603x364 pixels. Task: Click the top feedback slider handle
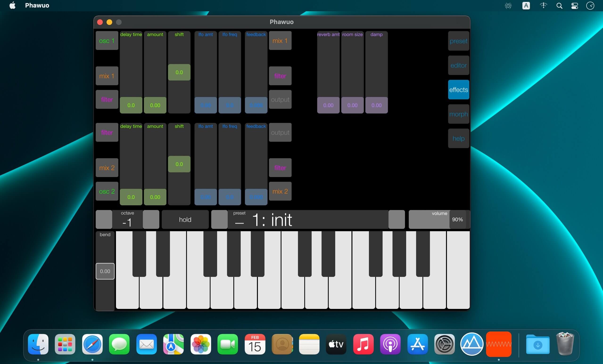click(256, 105)
